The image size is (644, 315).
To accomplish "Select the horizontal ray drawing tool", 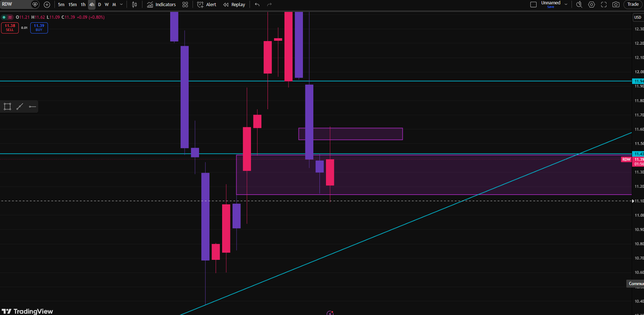I will (32, 107).
